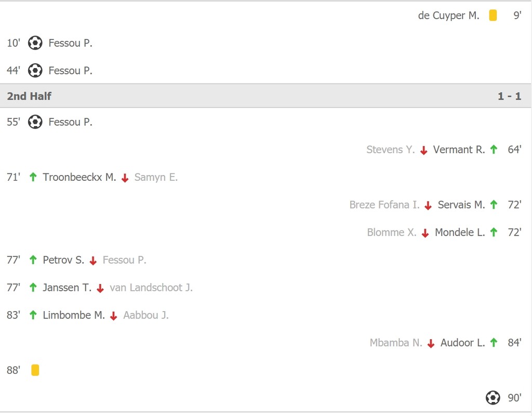
Task: Click red substitution arrow beside Samyn E.
Action: pyautogui.click(x=125, y=178)
